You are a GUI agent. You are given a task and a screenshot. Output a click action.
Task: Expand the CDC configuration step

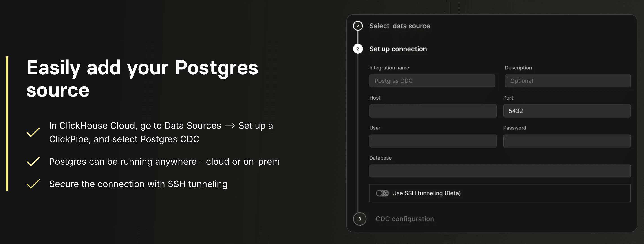pos(404,219)
